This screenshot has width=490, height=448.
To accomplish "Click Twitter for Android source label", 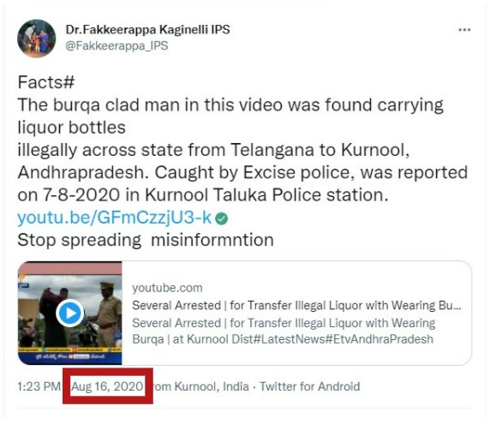I will click(x=310, y=386).
